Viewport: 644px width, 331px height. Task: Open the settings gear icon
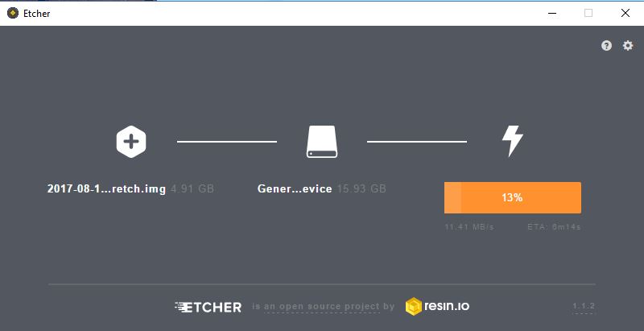[628, 46]
